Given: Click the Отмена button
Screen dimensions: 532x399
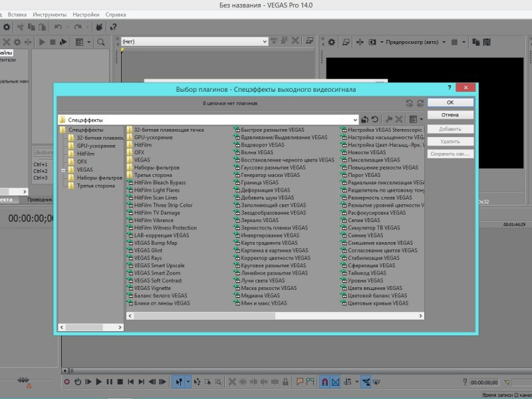Looking at the screenshot, I should coord(450,115).
